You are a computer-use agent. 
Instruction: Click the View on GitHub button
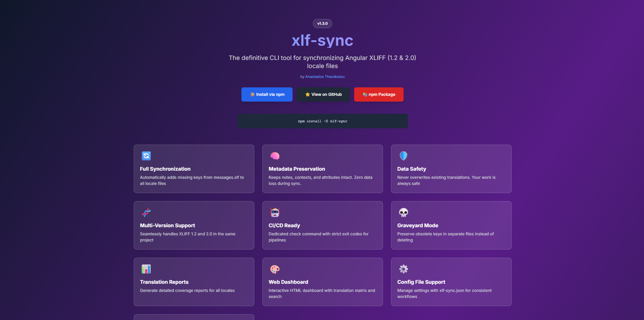click(x=323, y=94)
